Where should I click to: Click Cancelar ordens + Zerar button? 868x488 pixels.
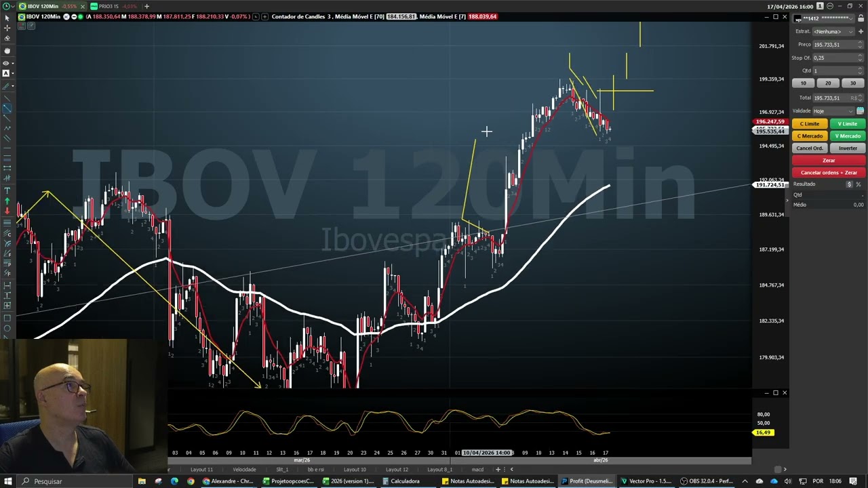point(829,173)
